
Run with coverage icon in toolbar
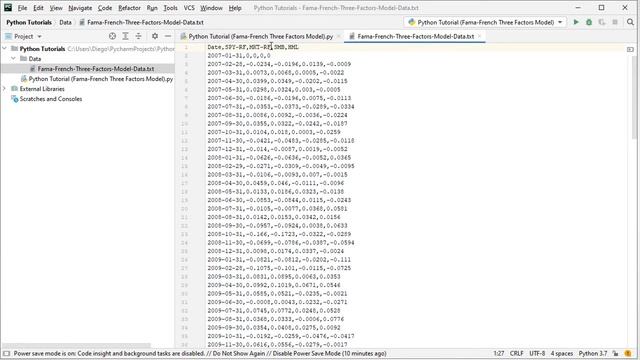pyautogui.click(x=602, y=22)
